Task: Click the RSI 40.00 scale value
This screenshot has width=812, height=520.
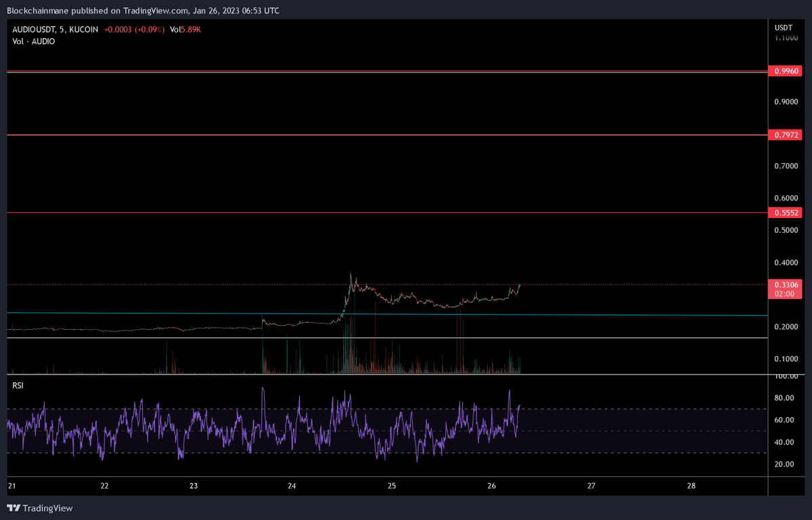Action: coord(786,442)
